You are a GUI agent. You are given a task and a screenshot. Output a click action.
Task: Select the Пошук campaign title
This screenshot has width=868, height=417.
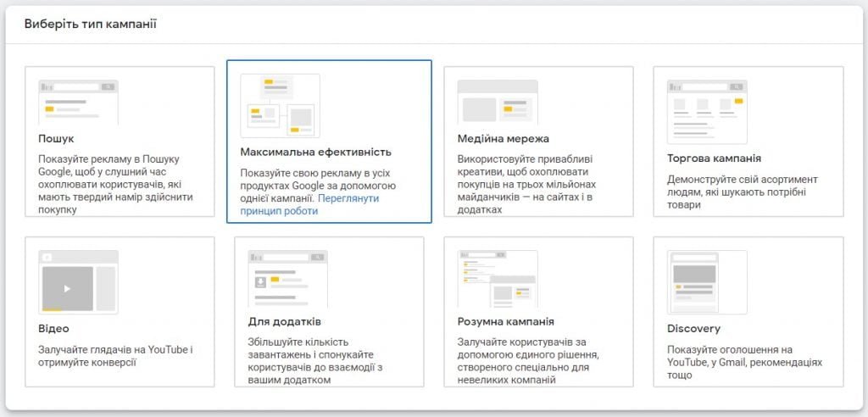click(56, 138)
